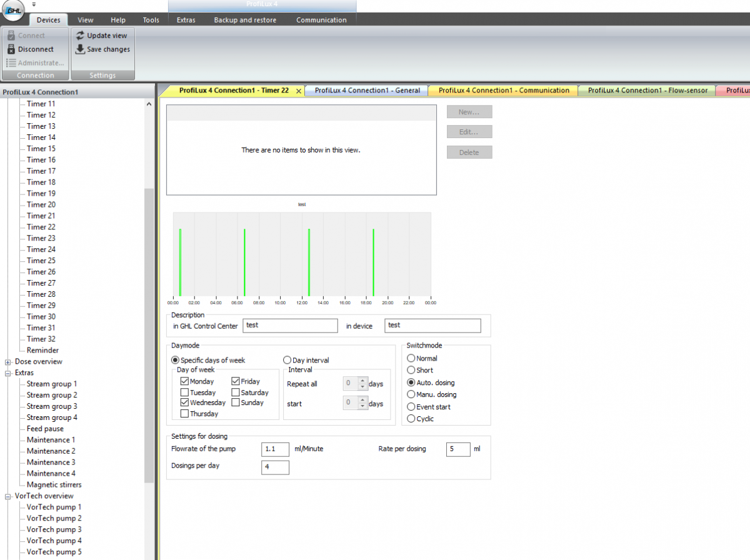Select Cyclic switchmode
750x560 pixels.
click(x=411, y=419)
